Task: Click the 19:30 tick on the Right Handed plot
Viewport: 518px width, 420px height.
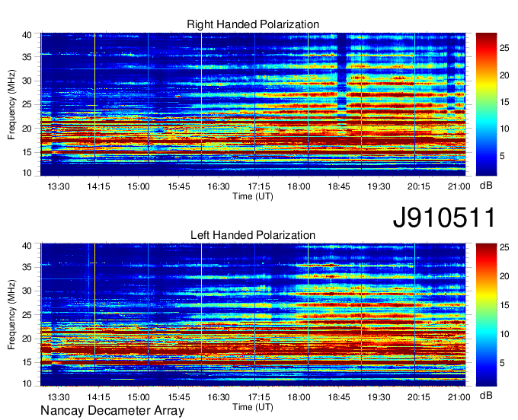Action: click(379, 186)
